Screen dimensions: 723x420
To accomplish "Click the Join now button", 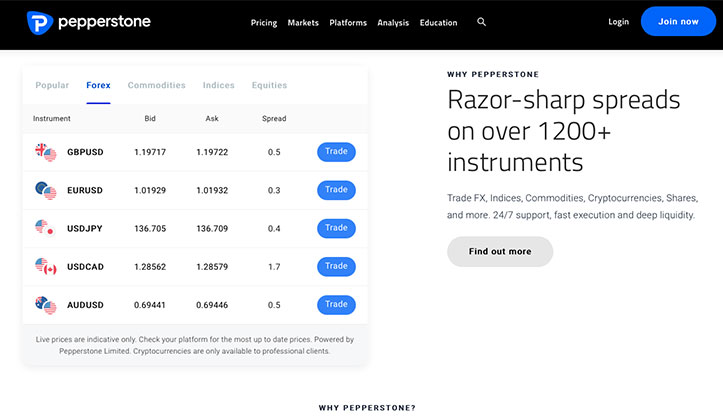I will click(x=678, y=22).
